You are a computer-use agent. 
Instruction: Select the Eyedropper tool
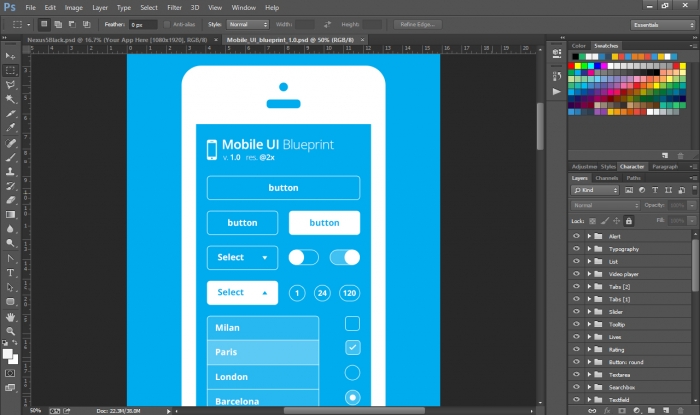pyautogui.click(x=10, y=128)
